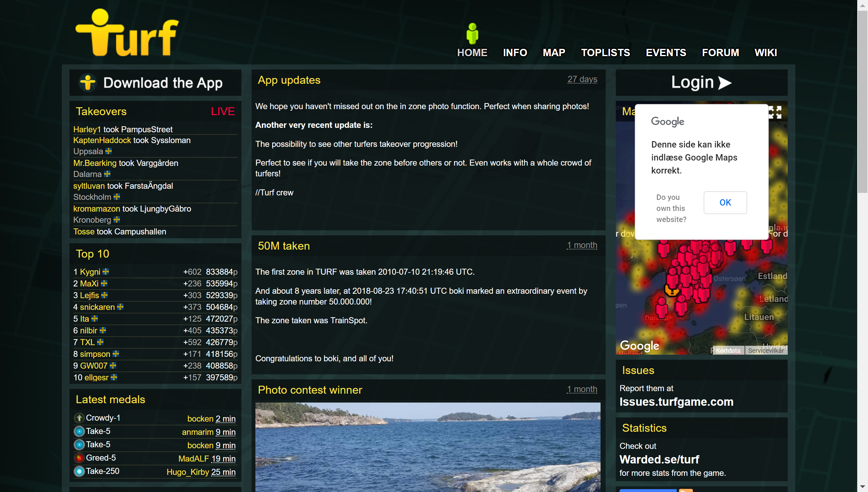
Task: Open player Tosse profile
Action: click(x=84, y=232)
